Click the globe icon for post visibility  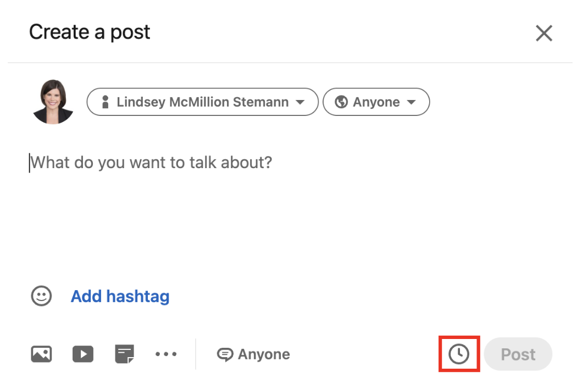[x=341, y=102]
